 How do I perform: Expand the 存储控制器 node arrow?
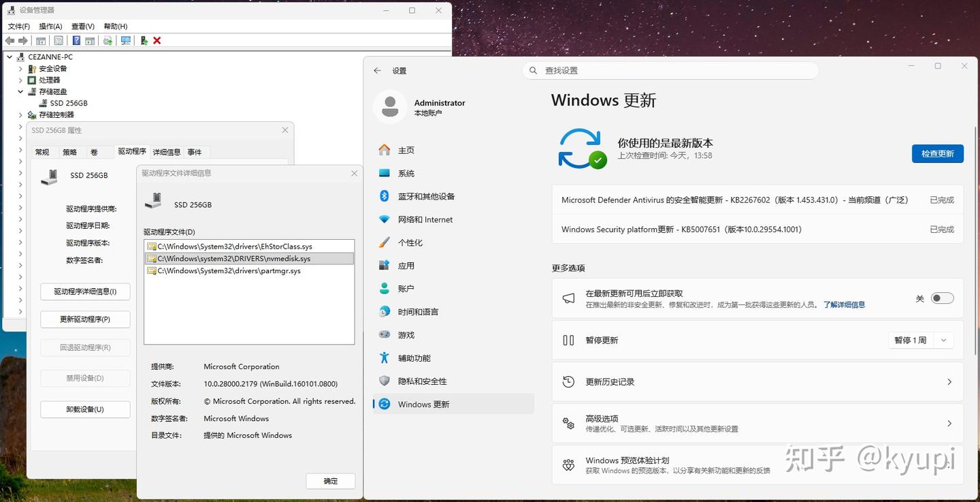(x=20, y=115)
